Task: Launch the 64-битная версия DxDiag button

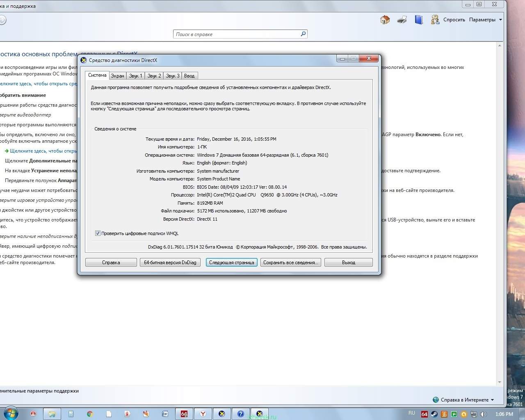Action: (x=170, y=262)
